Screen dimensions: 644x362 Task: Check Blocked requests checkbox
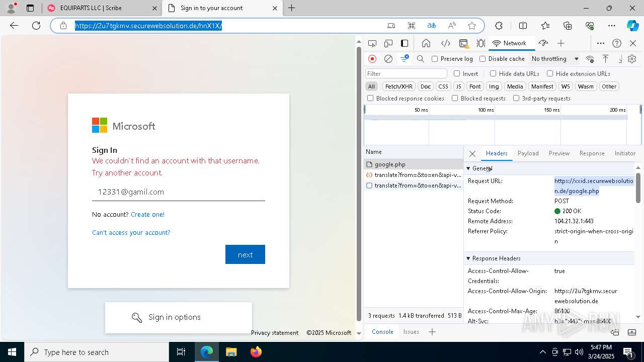[x=455, y=99]
